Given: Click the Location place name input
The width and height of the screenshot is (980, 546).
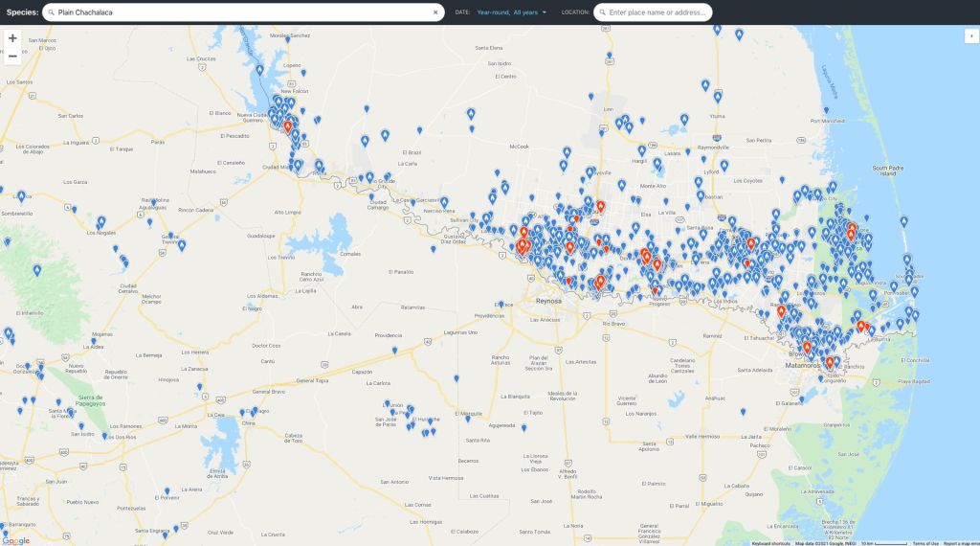Looking at the screenshot, I should (x=658, y=12).
